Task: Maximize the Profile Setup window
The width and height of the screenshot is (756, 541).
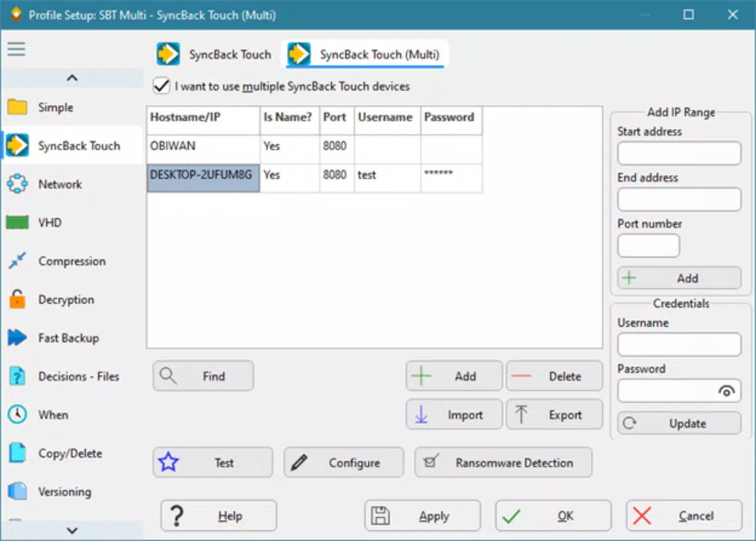Action: (688, 14)
